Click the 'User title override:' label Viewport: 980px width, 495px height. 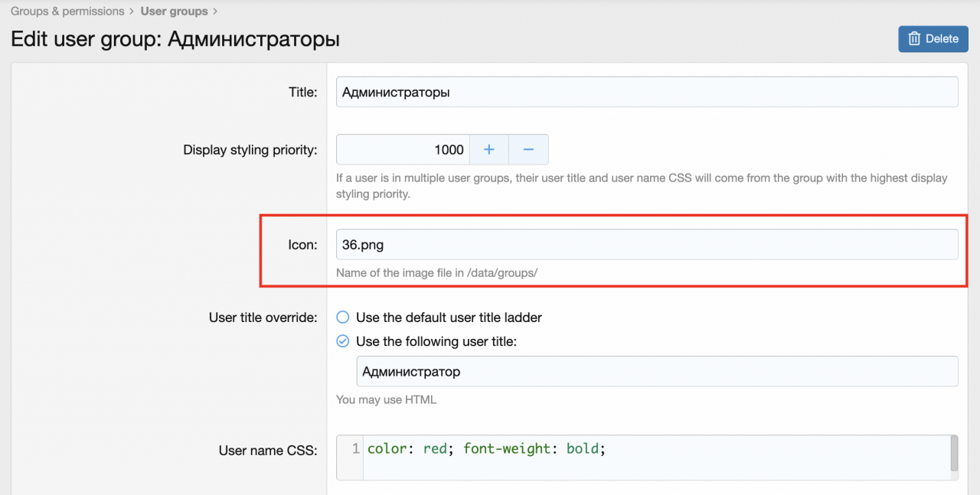point(263,318)
